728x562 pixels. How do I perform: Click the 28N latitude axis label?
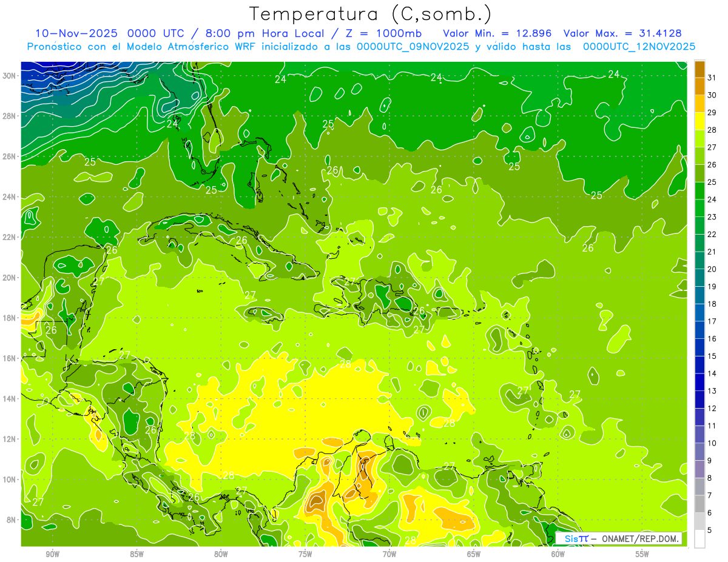coord(10,116)
